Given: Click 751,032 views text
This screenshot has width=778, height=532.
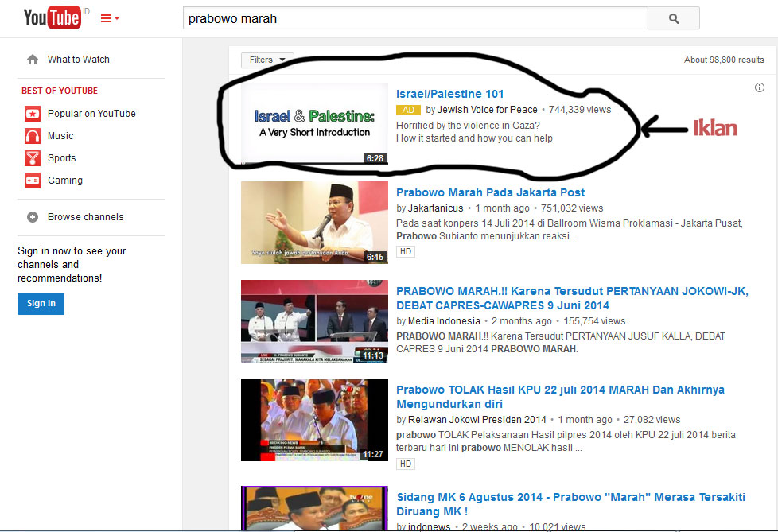Looking at the screenshot, I should point(572,208).
